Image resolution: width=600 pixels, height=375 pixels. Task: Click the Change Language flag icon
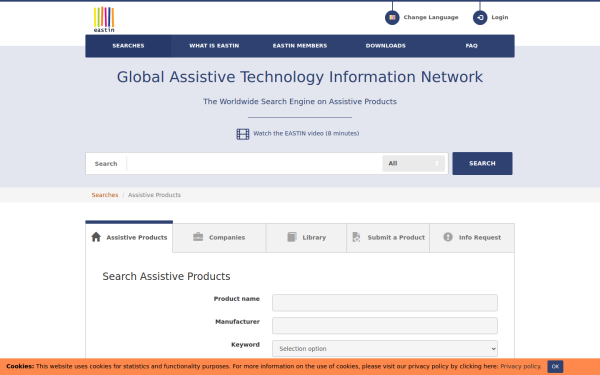[x=392, y=18]
